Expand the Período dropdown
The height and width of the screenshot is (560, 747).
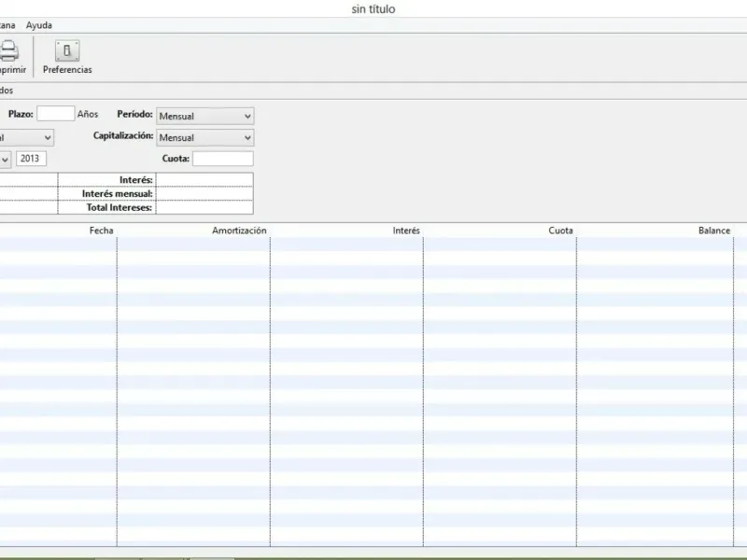point(204,116)
